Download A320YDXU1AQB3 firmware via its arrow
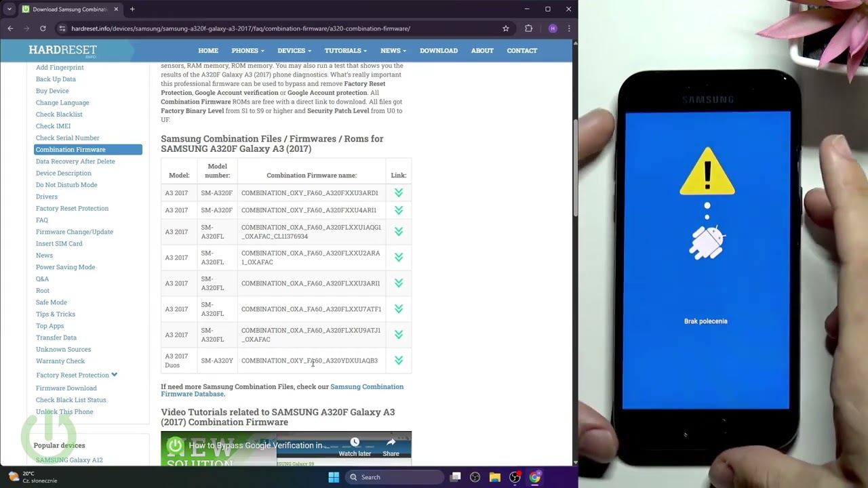 399,361
